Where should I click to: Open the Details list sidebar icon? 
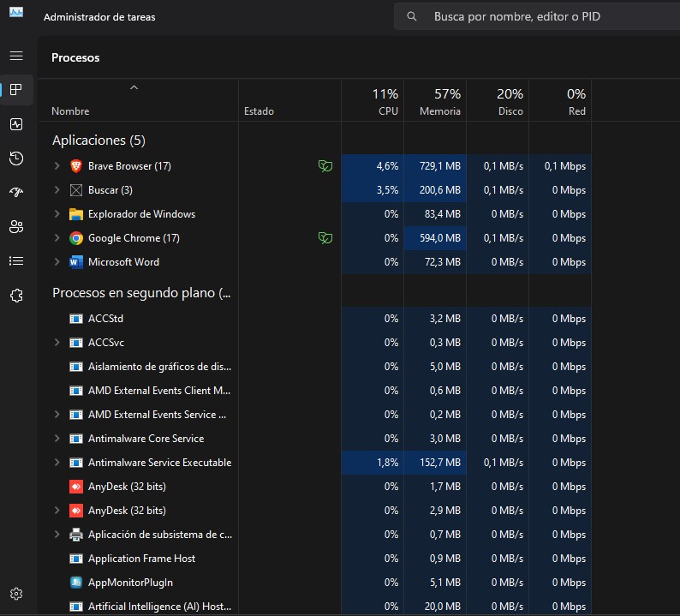[16, 260]
